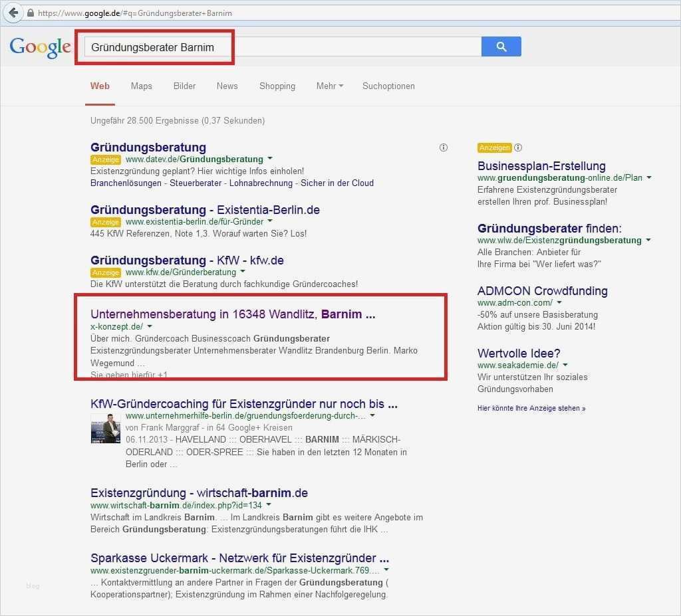This screenshot has width=681, height=616.
Task: Open Sparkasse Uckermark Netzwerk result
Action: [x=239, y=558]
